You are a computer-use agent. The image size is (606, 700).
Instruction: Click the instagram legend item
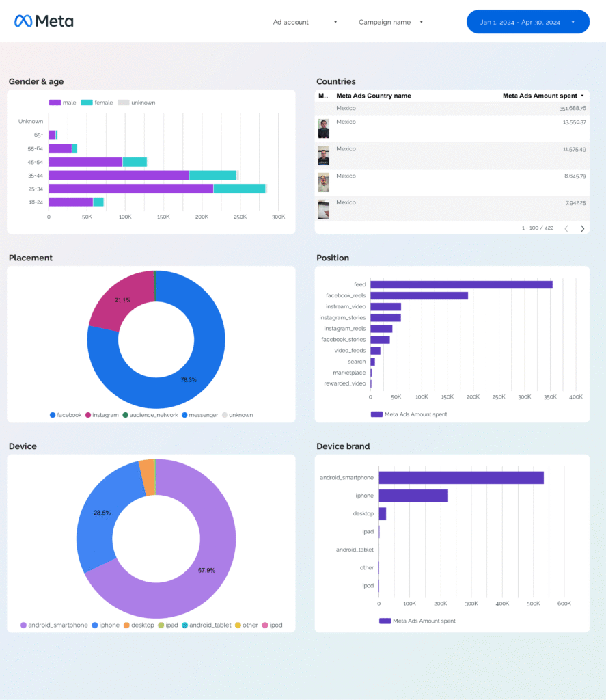[102, 415]
